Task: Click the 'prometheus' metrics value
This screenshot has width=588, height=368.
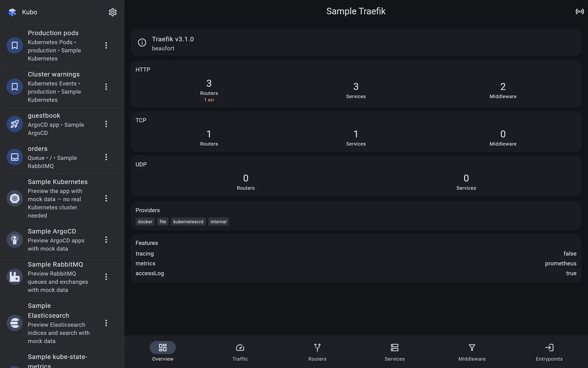Action: coord(560,263)
